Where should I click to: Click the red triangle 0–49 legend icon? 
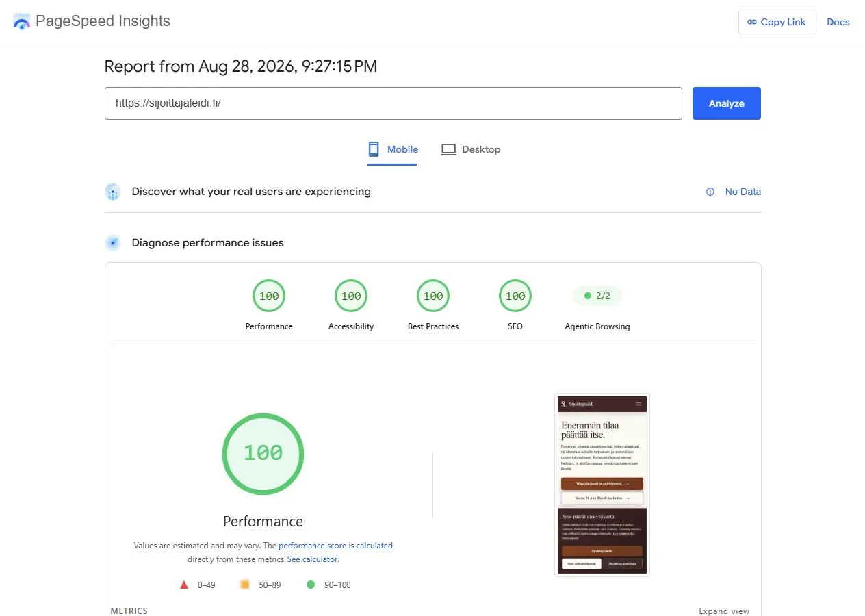(184, 585)
